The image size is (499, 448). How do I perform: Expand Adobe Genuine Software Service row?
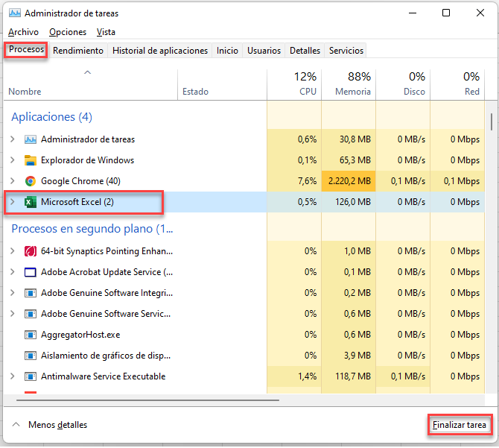click(13, 314)
